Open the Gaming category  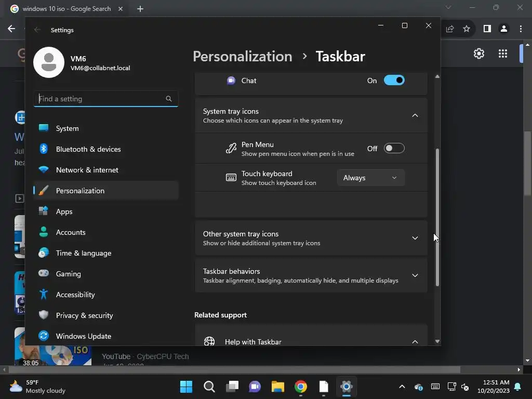106,274
